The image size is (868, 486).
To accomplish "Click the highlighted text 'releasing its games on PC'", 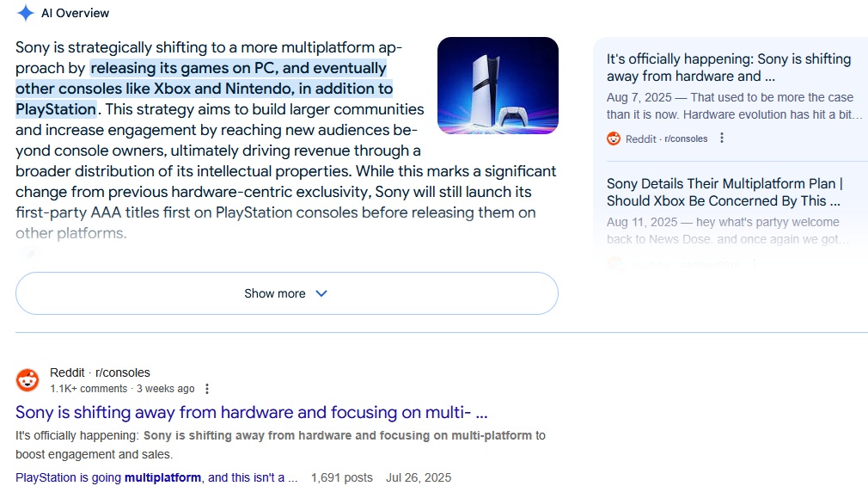I will pyautogui.click(x=184, y=68).
